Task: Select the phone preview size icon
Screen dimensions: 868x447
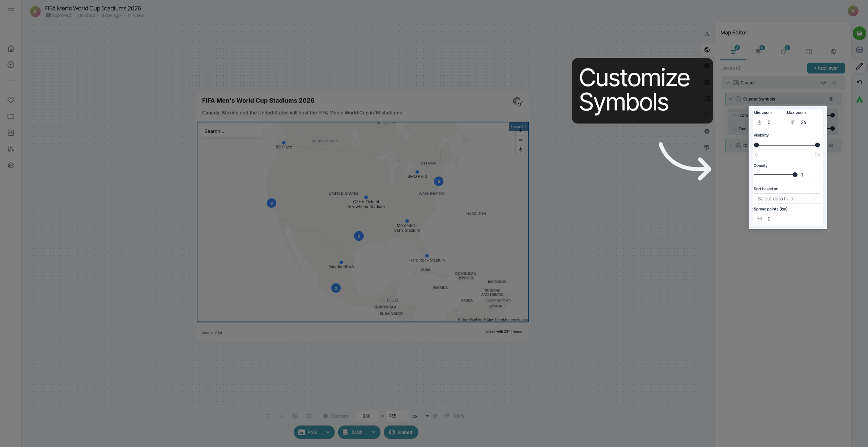Action: click(268, 416)
